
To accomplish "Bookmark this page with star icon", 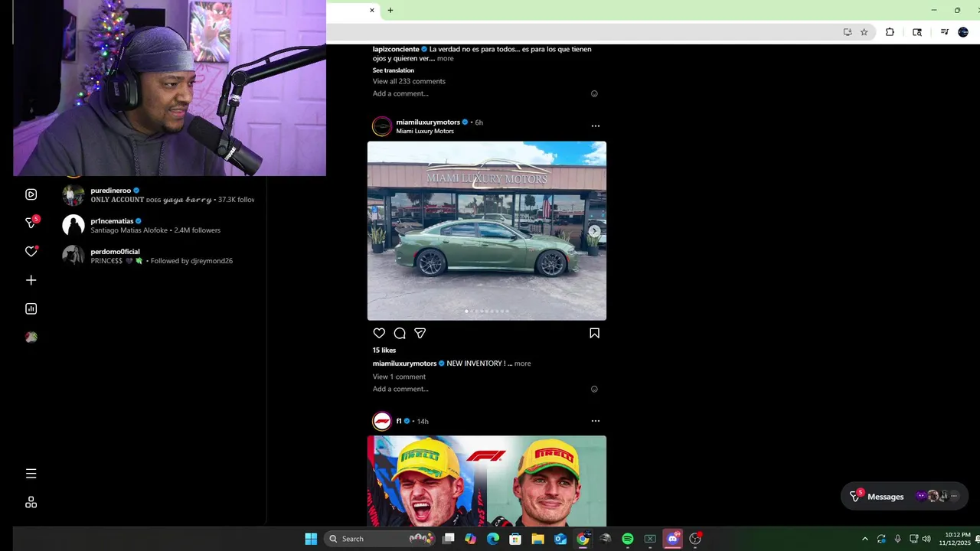I will click(x=864, y=32).
